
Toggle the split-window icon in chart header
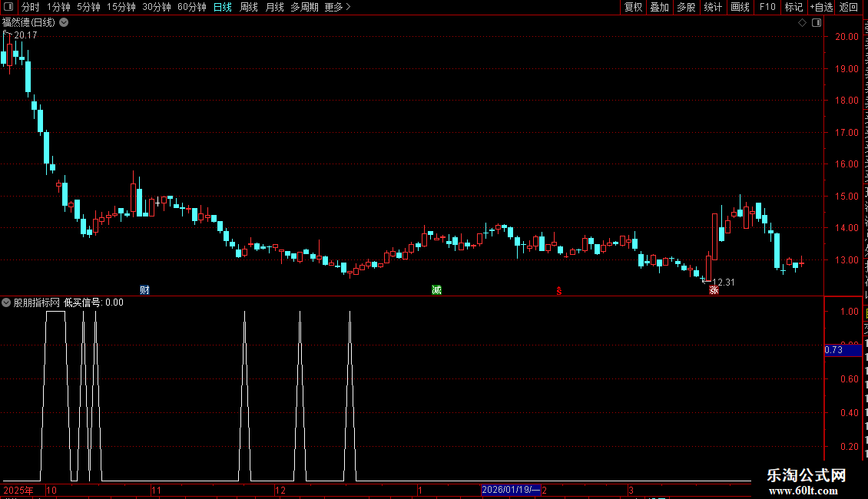click(817, 23)
